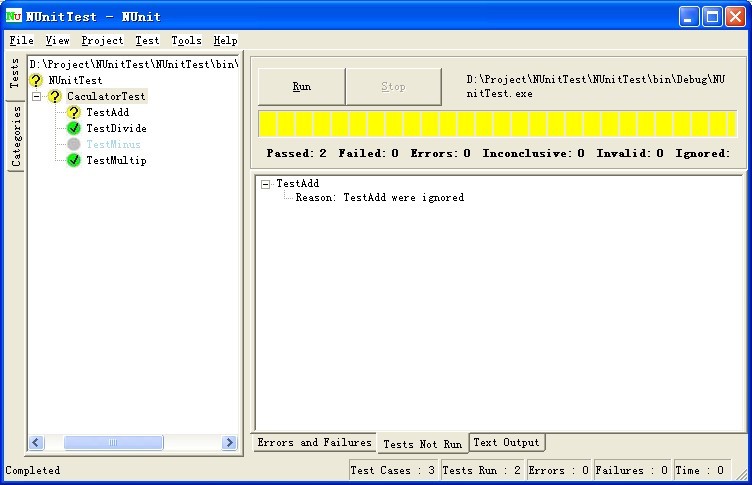Open the File menu
Viewport: 752px width, 485px height.
(x=21, y=41)
